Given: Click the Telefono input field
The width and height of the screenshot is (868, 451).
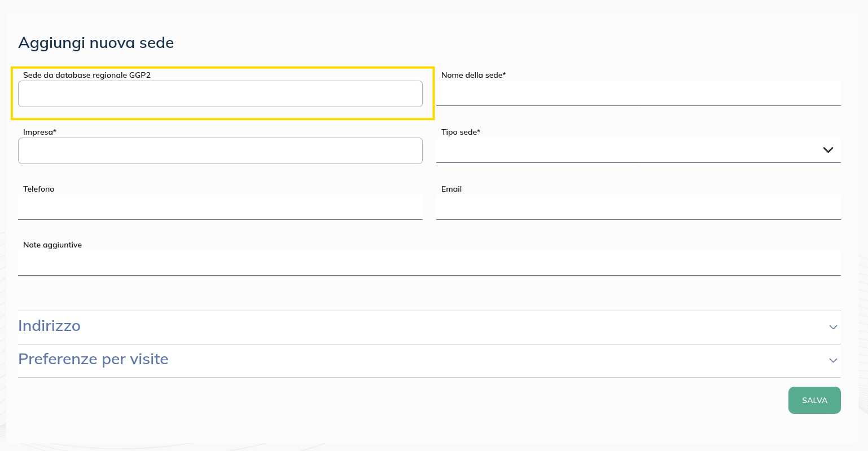Looking at the screenshot, I should [x=220, y=207].
